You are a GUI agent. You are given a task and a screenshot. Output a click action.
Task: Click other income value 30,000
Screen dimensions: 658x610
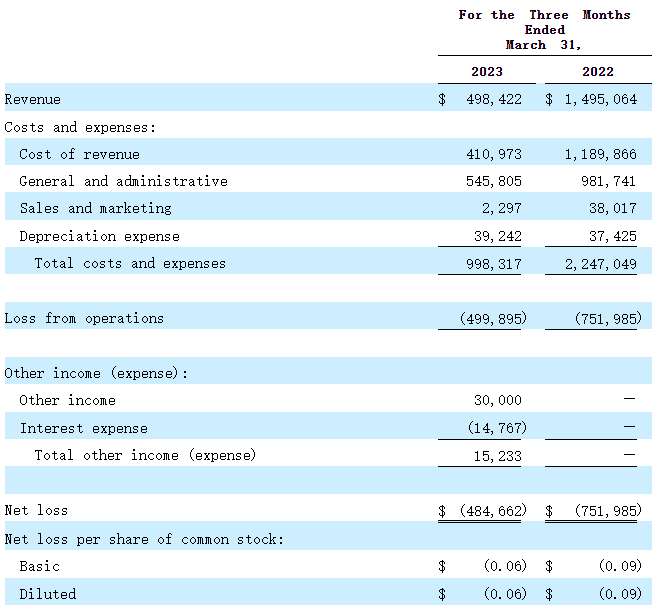(498, 400)
